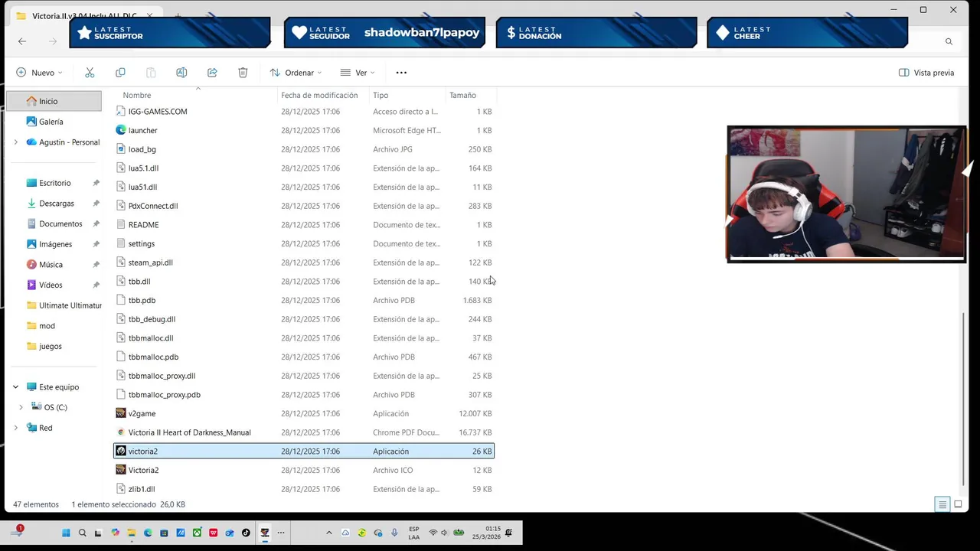The image size is (980, 551).
Task: Click the Rename icon in toolbar
Action: [181, 73]
